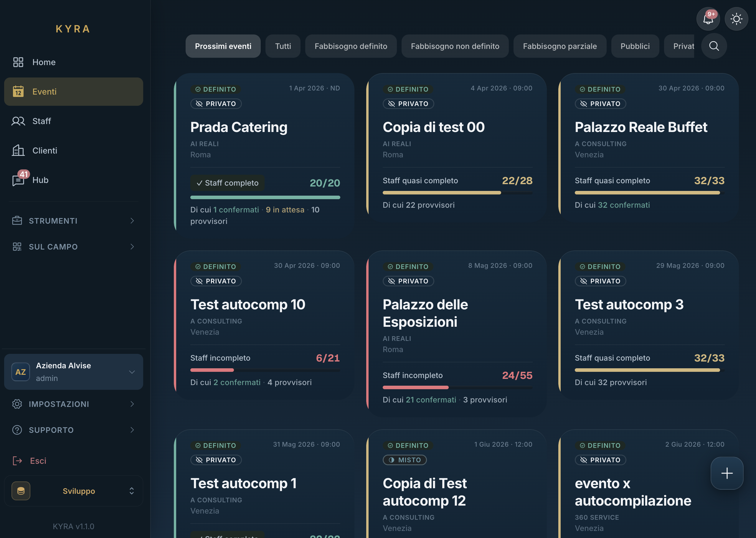Select the Tutti filter tab

tap(283, 46)
